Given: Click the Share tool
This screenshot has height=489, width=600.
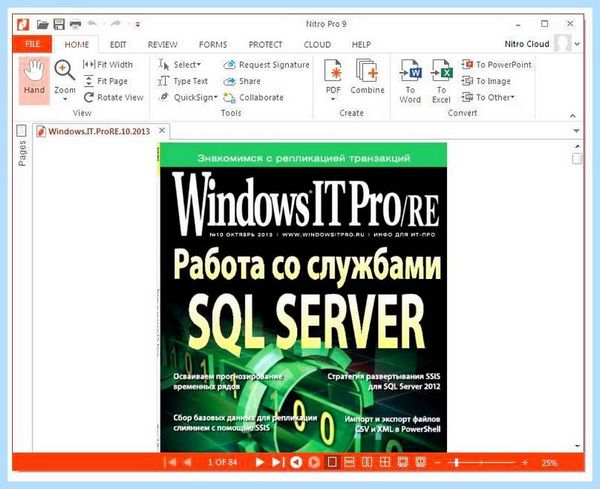Looking at the screenshot, I should [x=242, y=81].
